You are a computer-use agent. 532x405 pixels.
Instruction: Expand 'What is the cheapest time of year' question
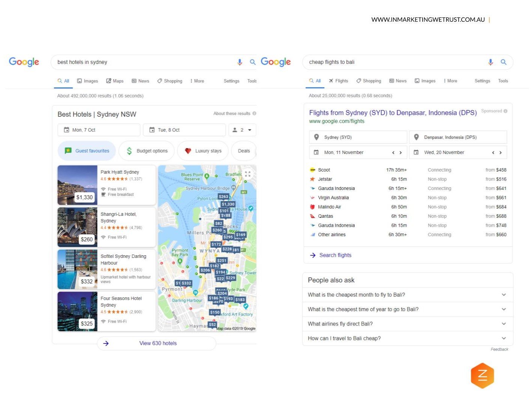tap(408, 310)
